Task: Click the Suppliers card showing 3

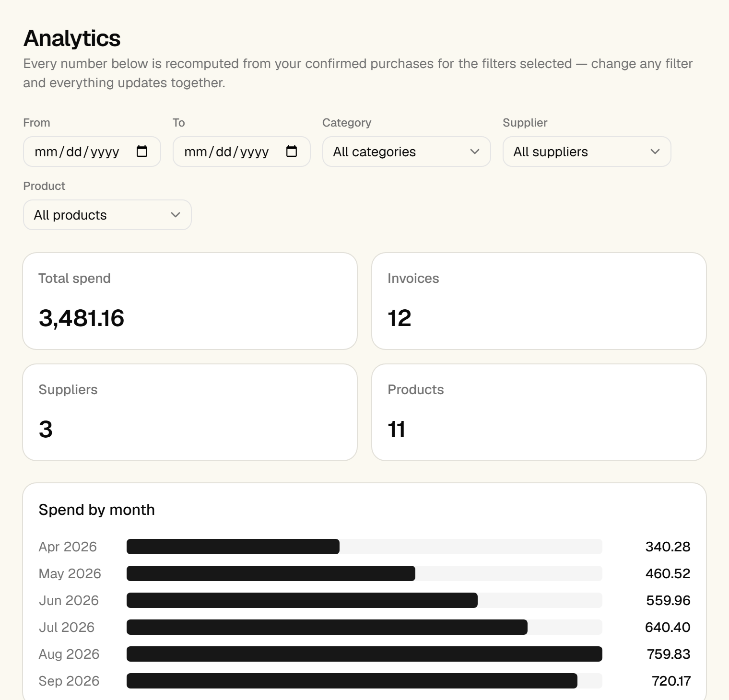Action: 190,412
